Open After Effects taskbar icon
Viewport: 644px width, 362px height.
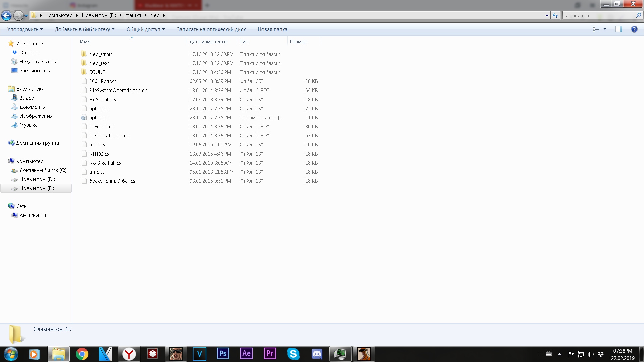coord(246,354)
